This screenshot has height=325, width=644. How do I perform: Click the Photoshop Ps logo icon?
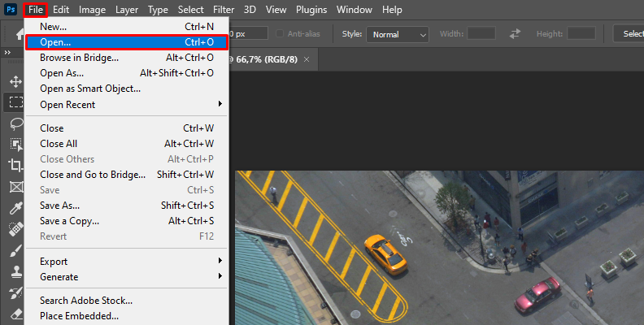pyautogui.click(x=11, y=9)
